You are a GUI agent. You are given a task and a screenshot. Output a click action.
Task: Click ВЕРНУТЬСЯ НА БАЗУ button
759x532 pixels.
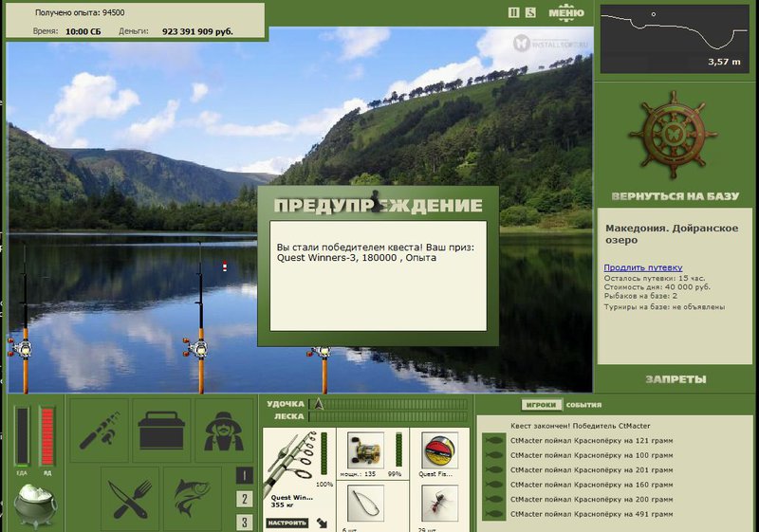tap(675, 196)
